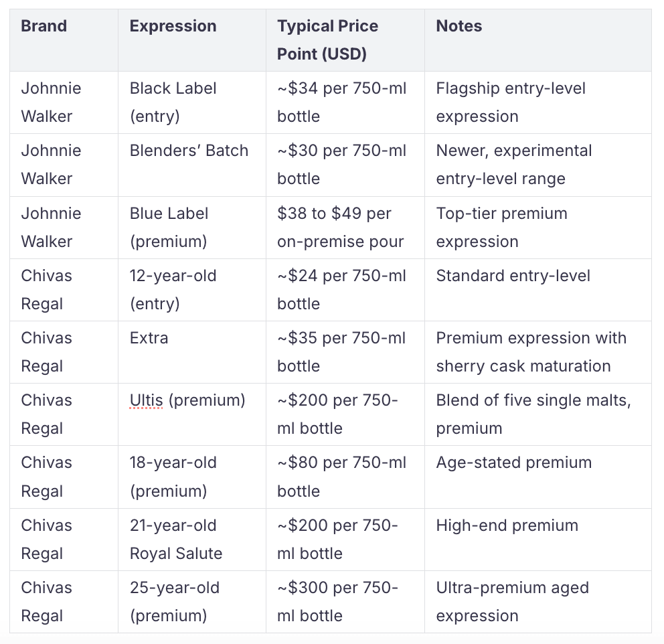Select the 21-year-old Royal Salute cell
This screenshot has height=644, width=664.
coord(192,540)
